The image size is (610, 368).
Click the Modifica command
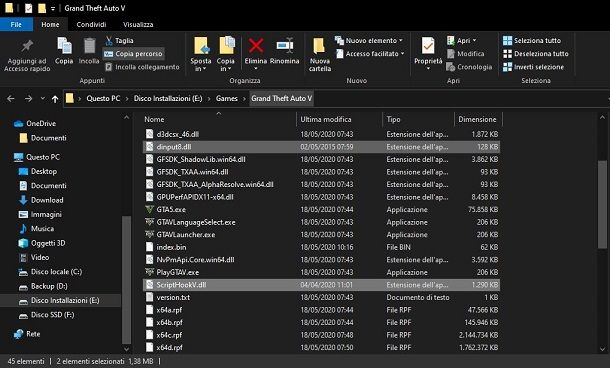point(465,54)
